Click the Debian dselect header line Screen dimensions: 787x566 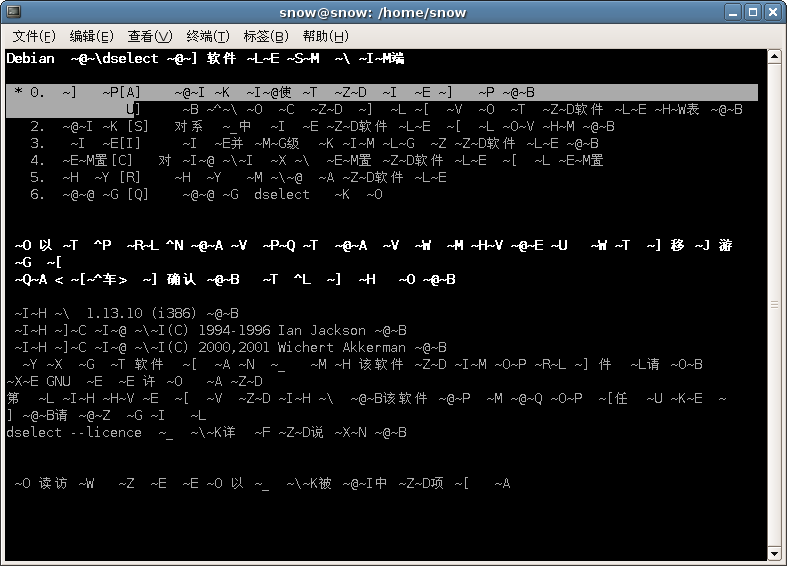click(x=205, y=59)
